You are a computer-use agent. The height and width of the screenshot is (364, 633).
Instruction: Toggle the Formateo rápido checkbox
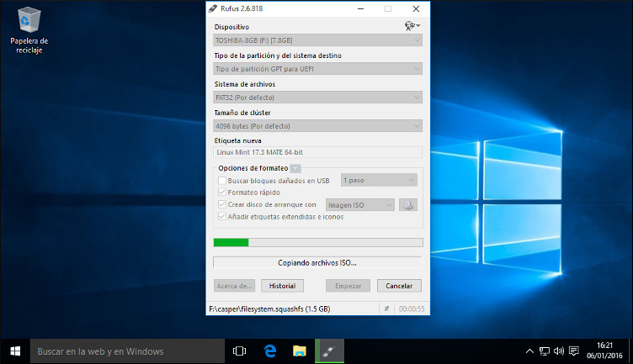[222, 193]
